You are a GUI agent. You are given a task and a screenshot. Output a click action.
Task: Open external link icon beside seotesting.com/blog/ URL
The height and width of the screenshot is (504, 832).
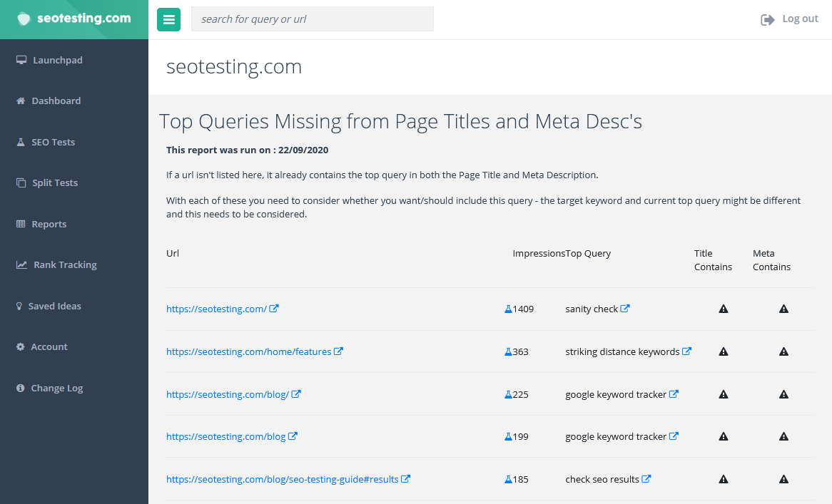coord(296,394)
